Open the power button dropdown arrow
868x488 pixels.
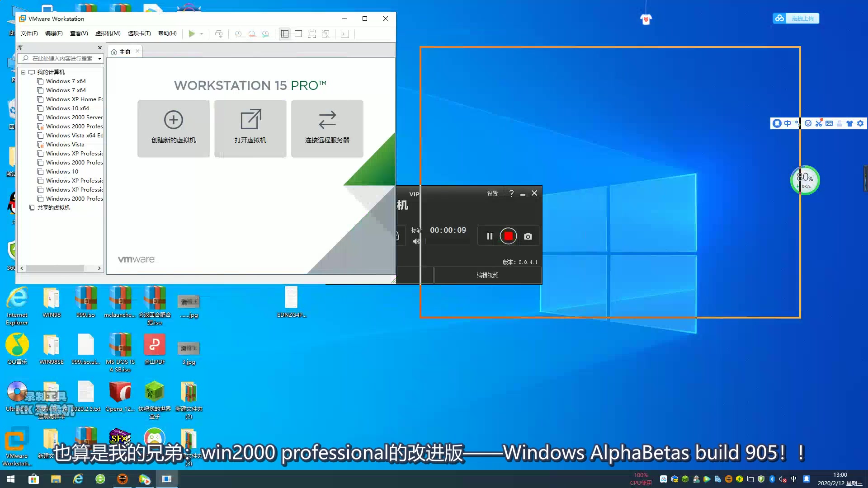200,33
